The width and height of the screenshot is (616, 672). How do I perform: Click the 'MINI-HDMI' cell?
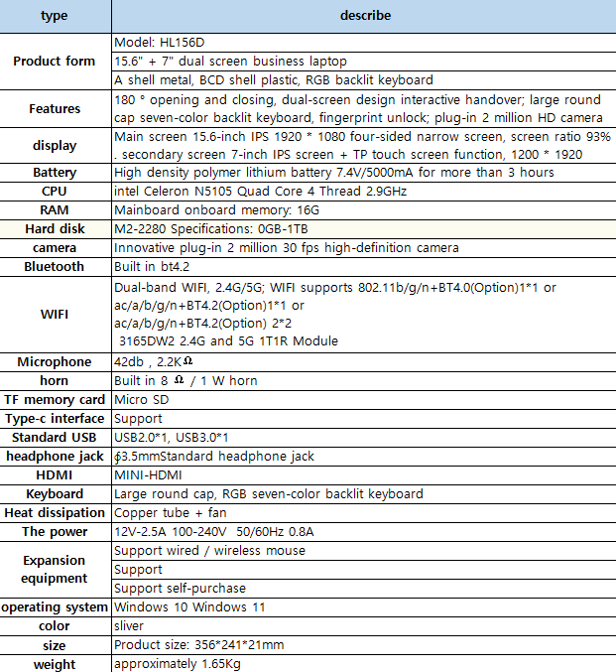tap(363, 475)
